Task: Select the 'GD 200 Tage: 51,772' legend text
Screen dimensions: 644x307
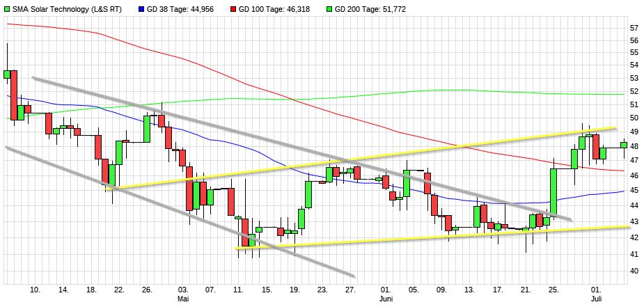Action: tap(370, 9)
